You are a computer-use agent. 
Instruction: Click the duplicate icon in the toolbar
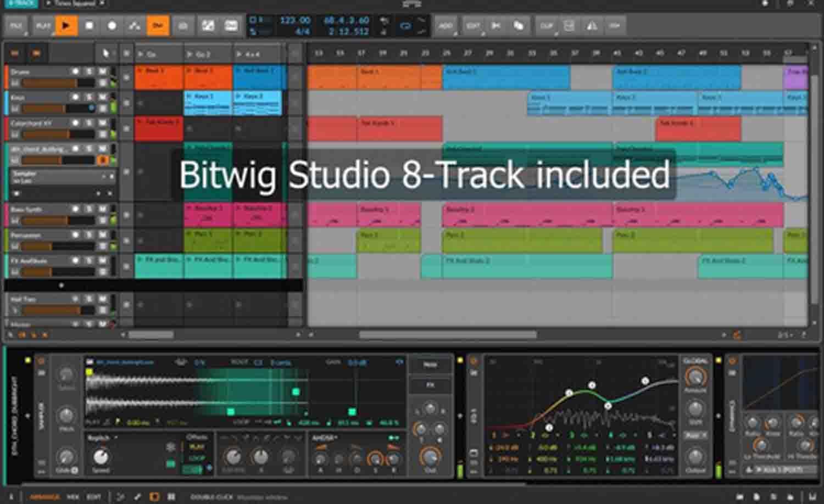pyautogui.click(x=519, y=26)
